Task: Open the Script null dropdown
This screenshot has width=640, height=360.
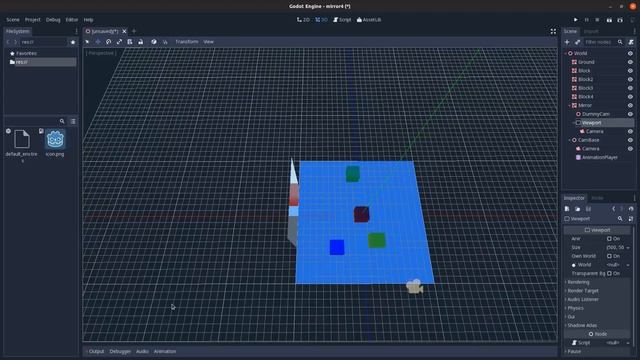Action: point(628,343)
